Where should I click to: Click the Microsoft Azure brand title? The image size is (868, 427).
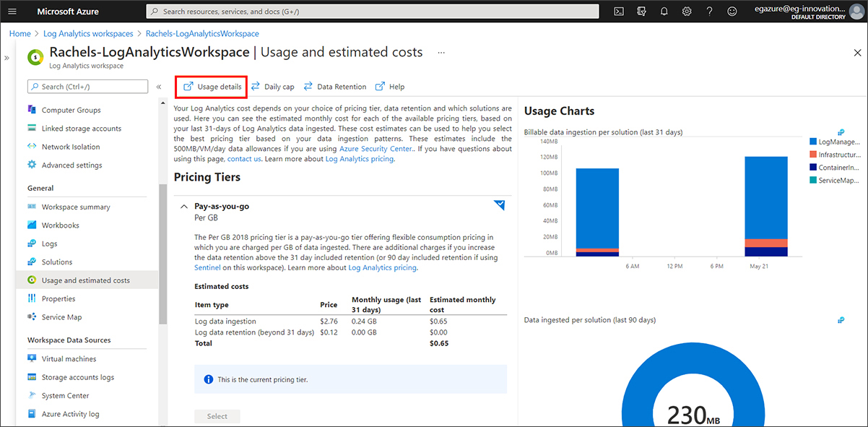point(68,12)
